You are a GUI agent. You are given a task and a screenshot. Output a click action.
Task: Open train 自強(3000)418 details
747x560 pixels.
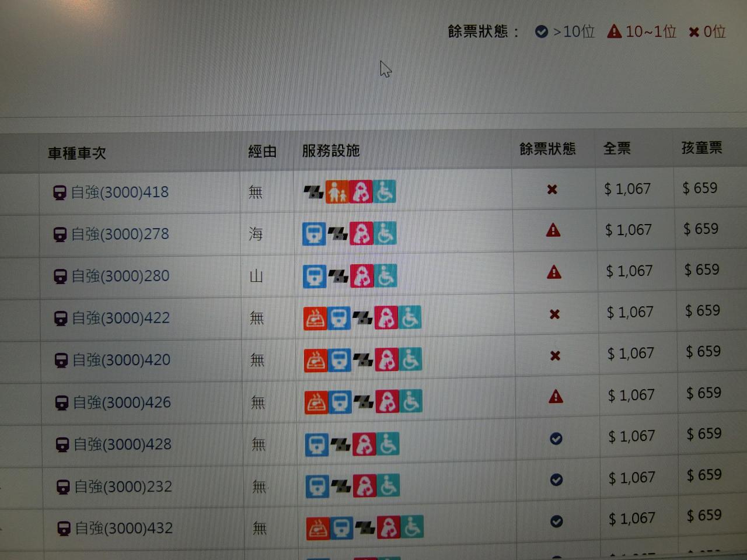pos(119,192)
